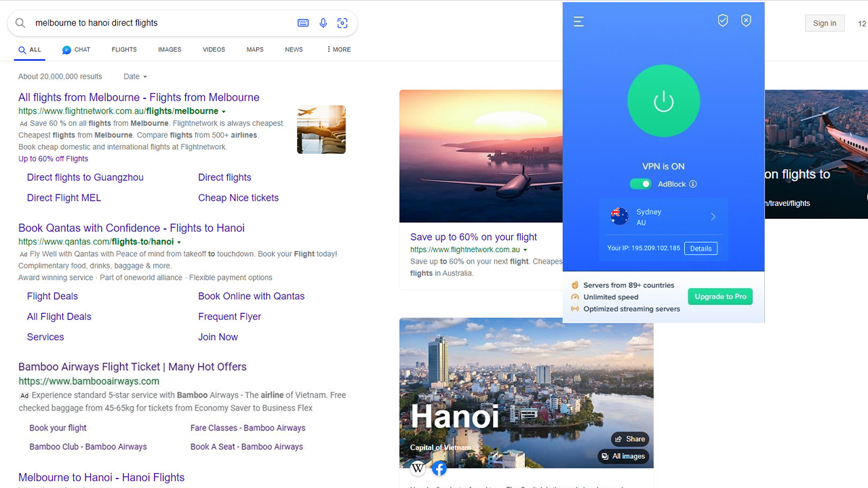Open the VPN hamburger menu
Screen dimensions: 868x488
(578, 22)
